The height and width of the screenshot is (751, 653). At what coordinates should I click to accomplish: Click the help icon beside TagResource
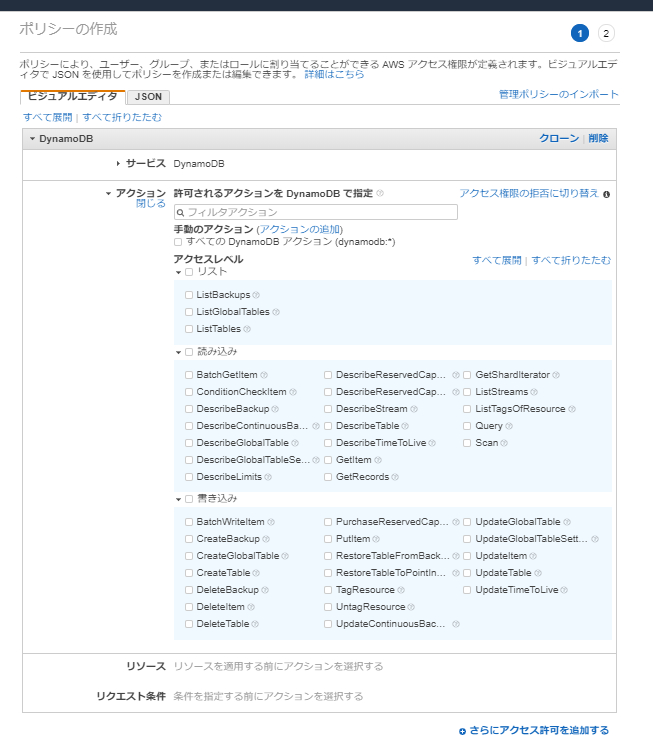pos(401,590)
